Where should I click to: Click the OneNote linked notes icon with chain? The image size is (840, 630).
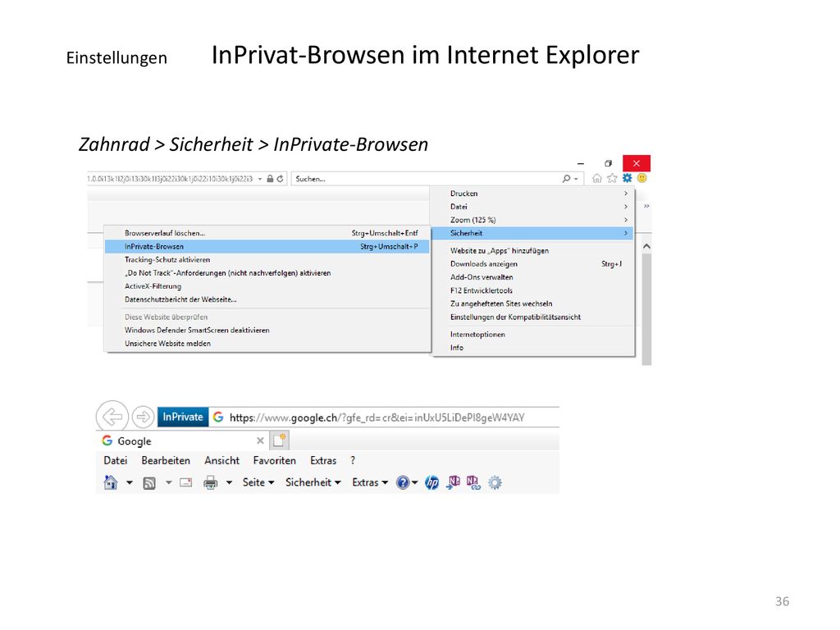(473, 482)
